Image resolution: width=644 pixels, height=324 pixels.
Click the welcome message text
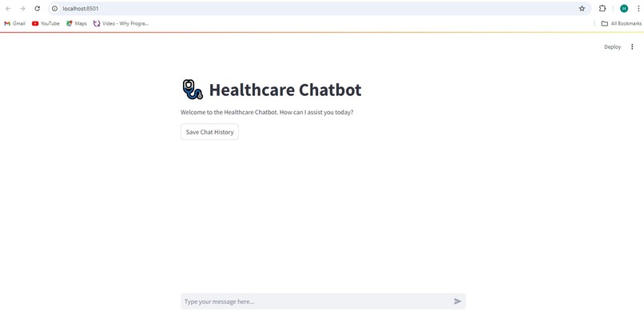pos(267,112)
